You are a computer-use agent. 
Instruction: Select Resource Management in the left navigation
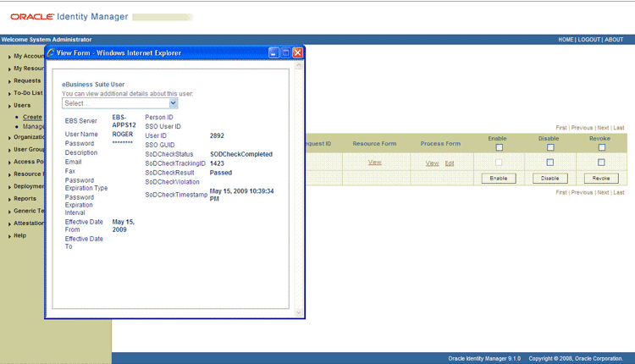29,174
